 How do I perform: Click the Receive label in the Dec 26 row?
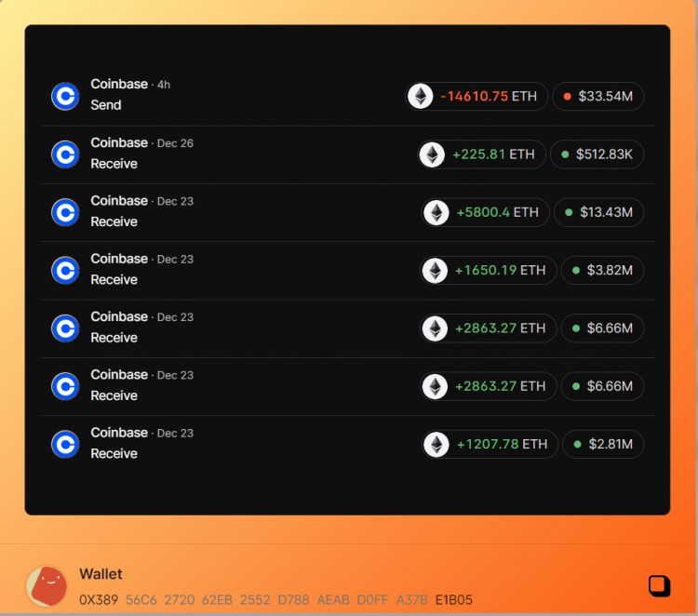tap(114, 164)
